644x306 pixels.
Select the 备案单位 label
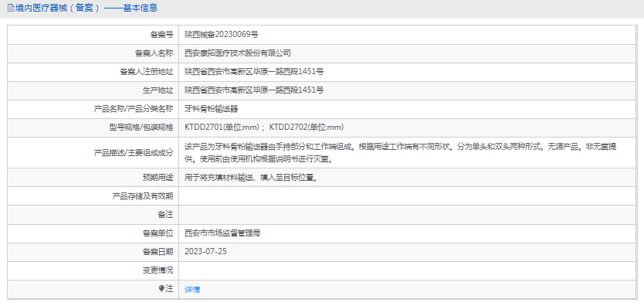[x=158, y=233]
